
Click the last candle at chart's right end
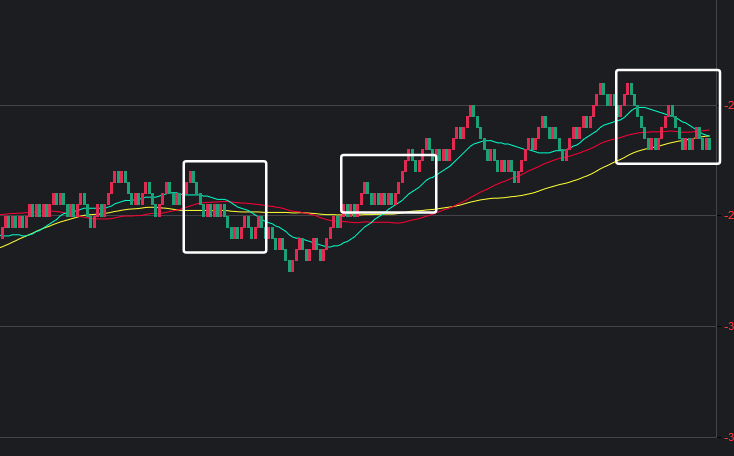pyautogui.click(x=708, y=144)
